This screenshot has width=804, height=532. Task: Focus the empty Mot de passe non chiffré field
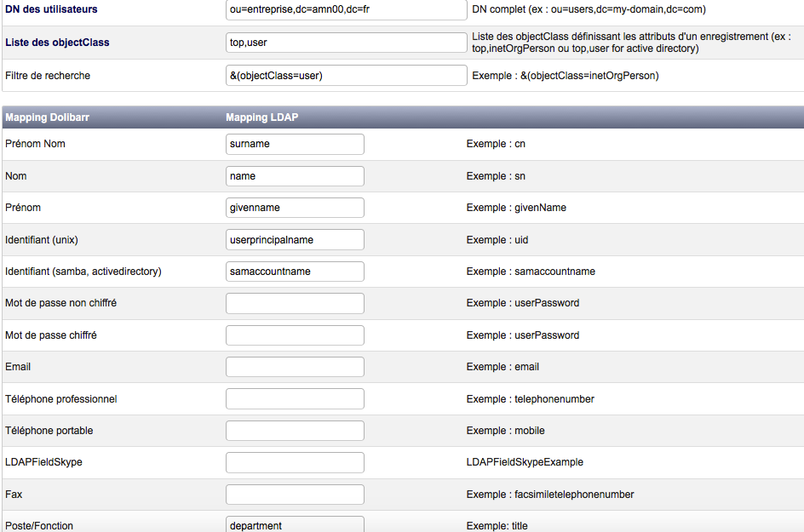pos(295,303)
